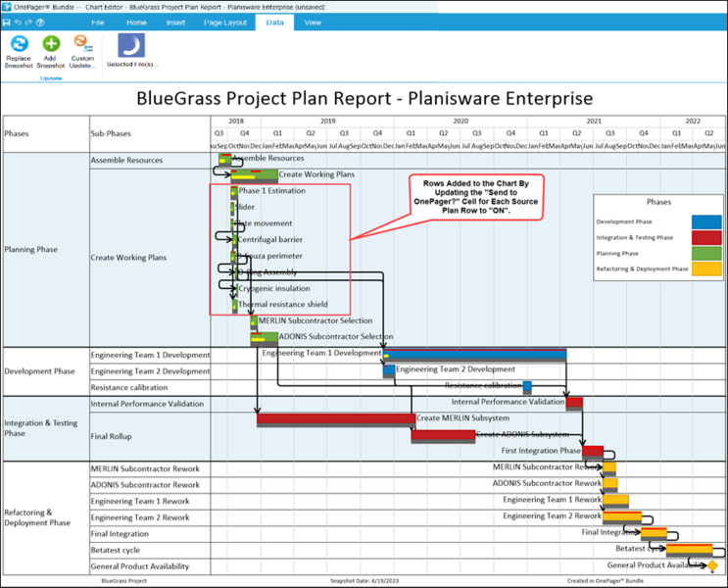Click the green Planning Phase legend swatch

tap(706, 253)
